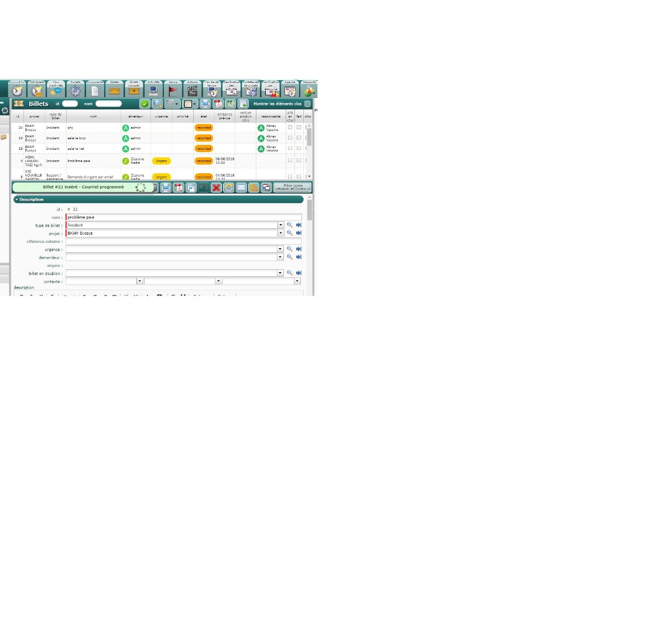The image size is (672, 632).
Task: Click the référence externe input field
Action: [x=183, y=241]
